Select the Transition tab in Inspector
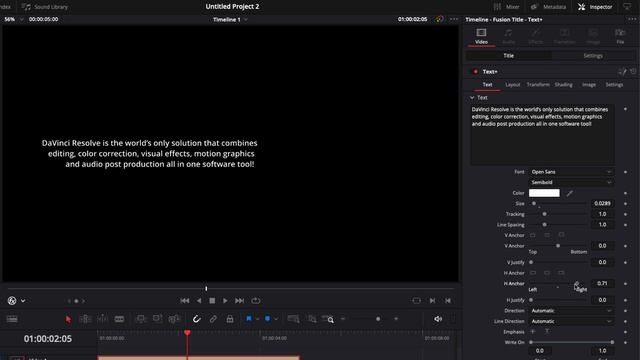Screen dimensions: 640x360 564,36
